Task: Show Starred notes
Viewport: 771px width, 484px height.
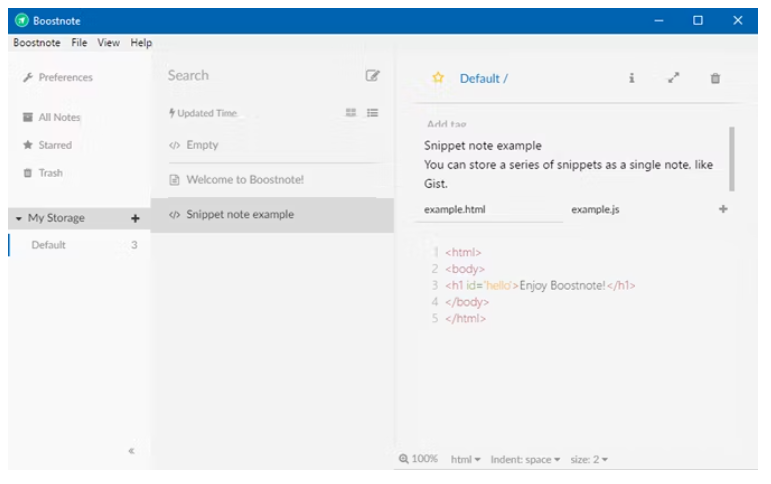Action: click(47, 145)
